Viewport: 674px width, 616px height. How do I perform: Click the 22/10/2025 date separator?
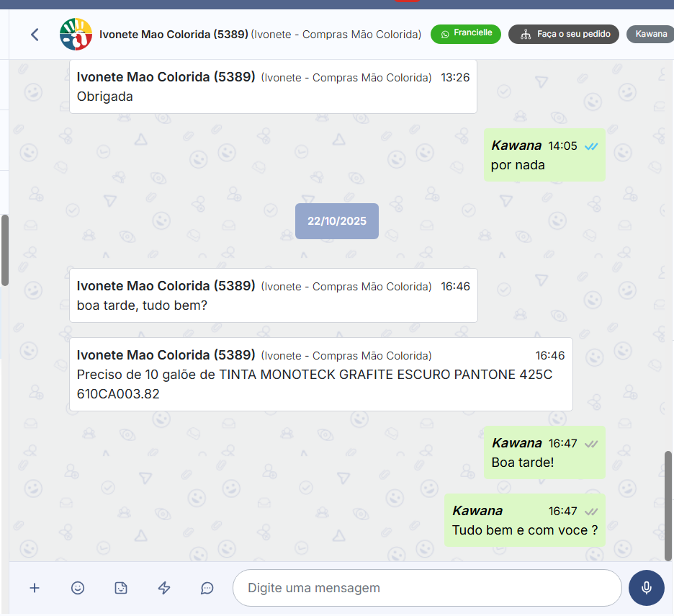[337, 221]
